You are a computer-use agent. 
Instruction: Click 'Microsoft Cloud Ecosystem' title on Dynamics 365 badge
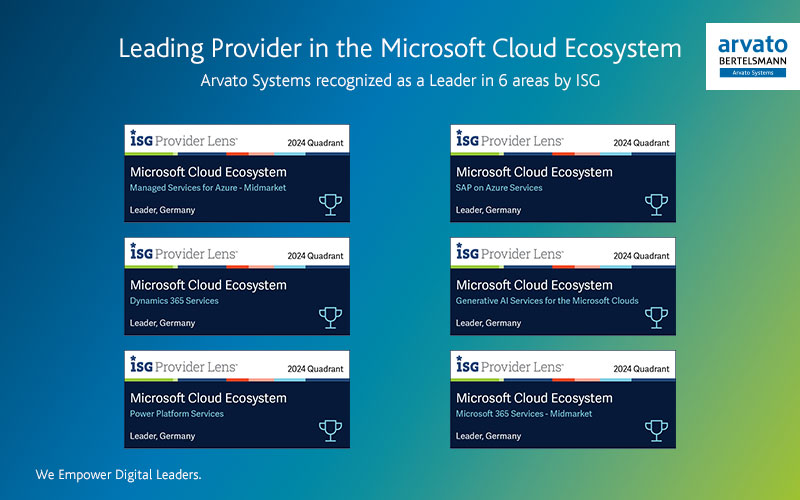click(208, 285)
